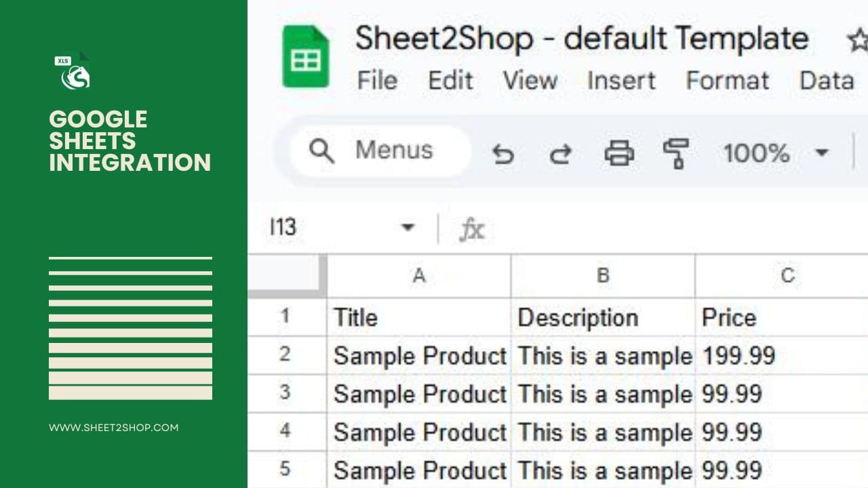Select row 5 header

click(288, 469)
